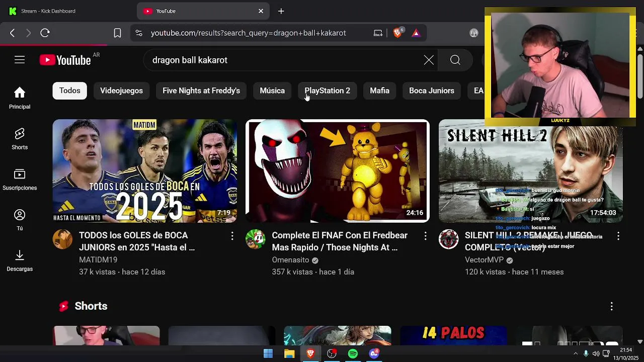The height and width of the screenshot is (362, 644).
Task: Visit the Omenasito channel name
Action: click(x=290, y=260)
